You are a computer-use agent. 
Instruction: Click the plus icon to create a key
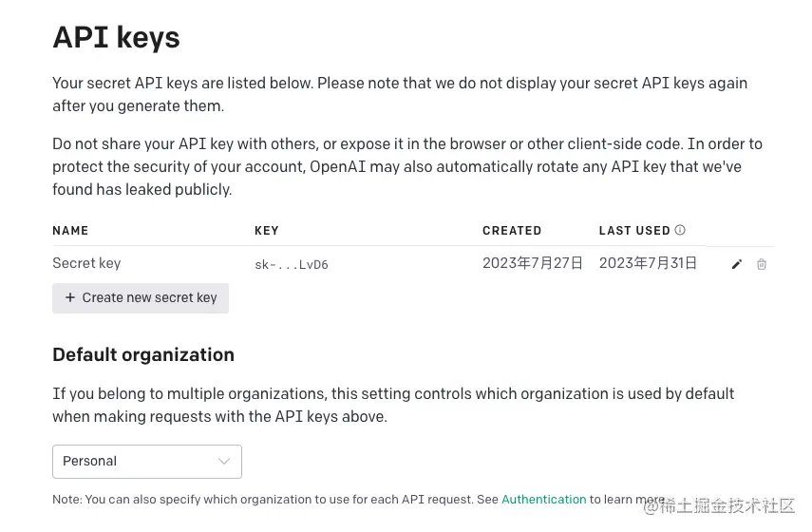click(x=70, y=297)
